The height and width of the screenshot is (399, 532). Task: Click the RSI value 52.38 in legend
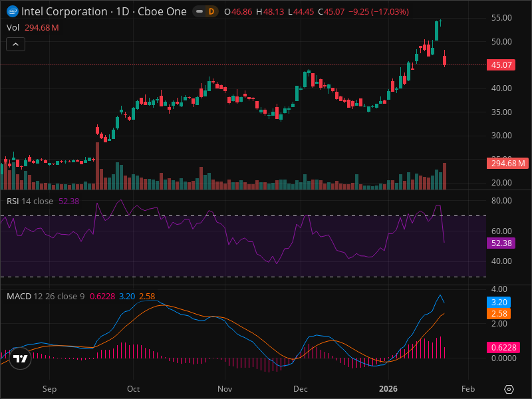[x=69, y=201]
